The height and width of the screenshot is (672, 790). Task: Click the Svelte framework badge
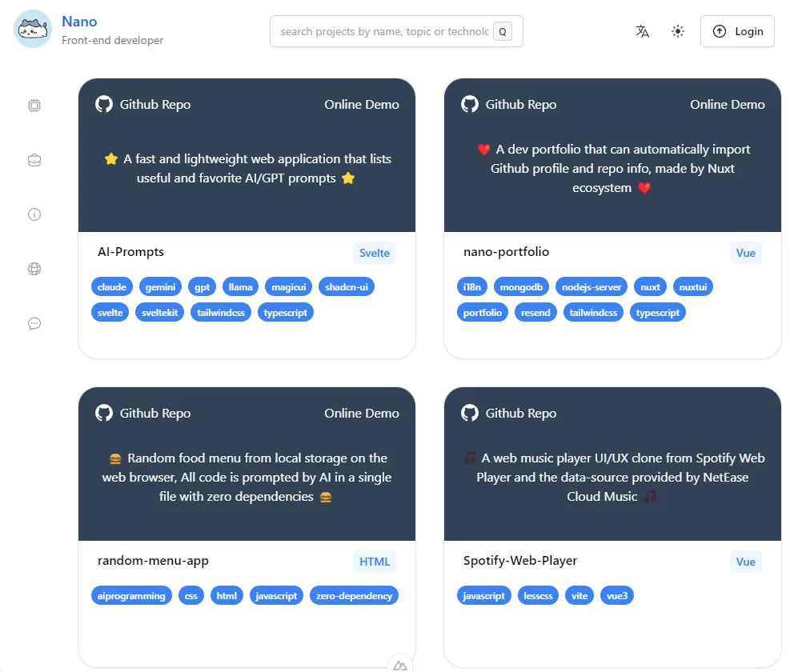click(374, 252)
